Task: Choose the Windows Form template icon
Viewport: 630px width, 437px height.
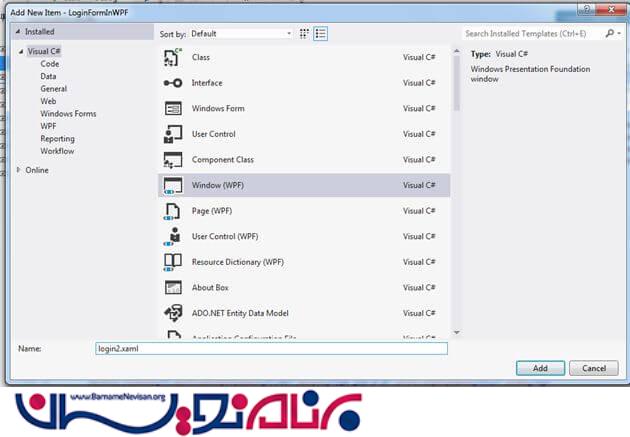Action: (x=173, y=108)
